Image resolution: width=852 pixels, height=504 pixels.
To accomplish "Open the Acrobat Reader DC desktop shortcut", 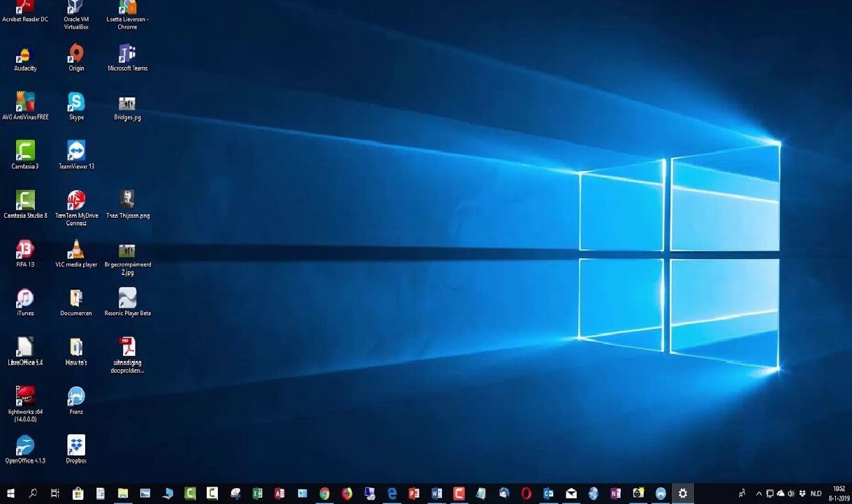I will (x=25, y=12).
